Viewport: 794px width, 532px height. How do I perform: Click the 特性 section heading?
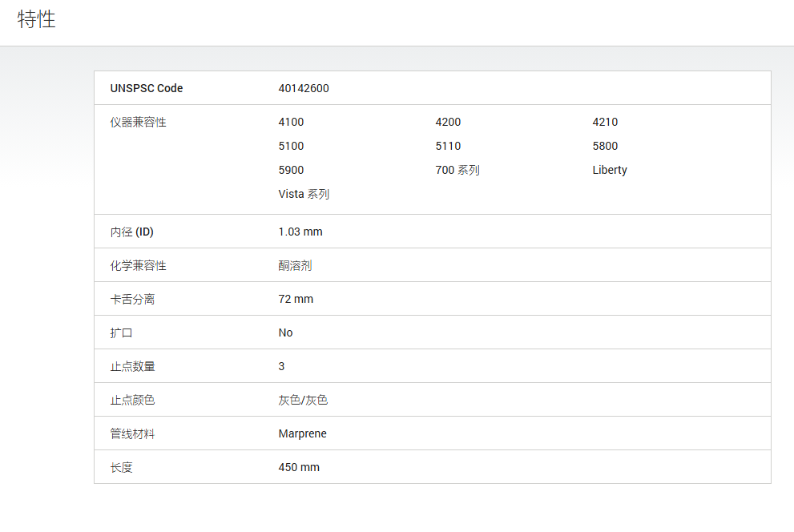click(x=37, y=19)
